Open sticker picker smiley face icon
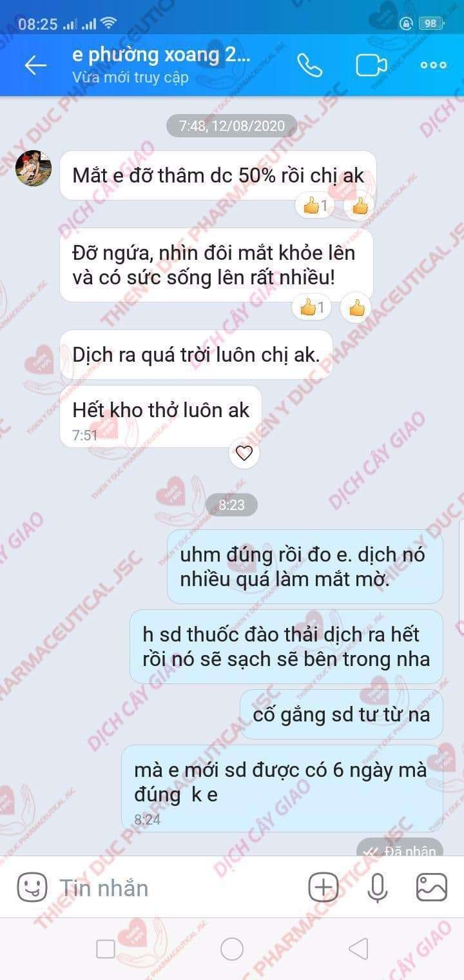The width and height of the screenshot is (464, 980). coord(32,887)
